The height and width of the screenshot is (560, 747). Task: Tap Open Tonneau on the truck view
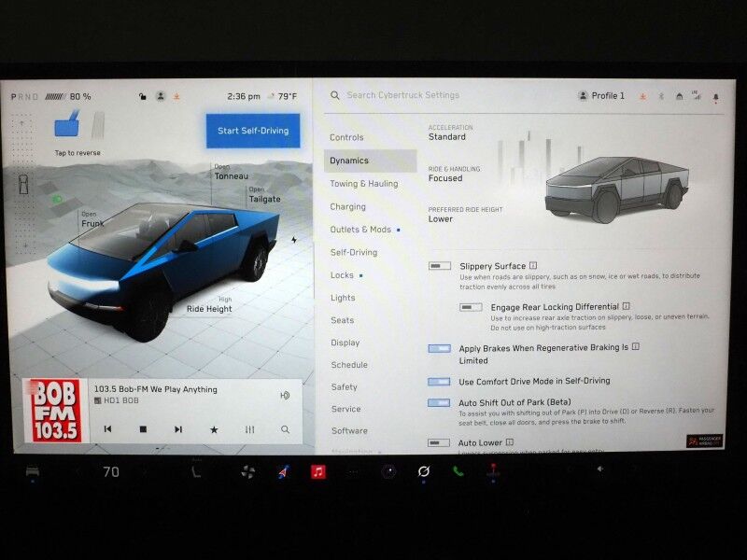point(231,173)
